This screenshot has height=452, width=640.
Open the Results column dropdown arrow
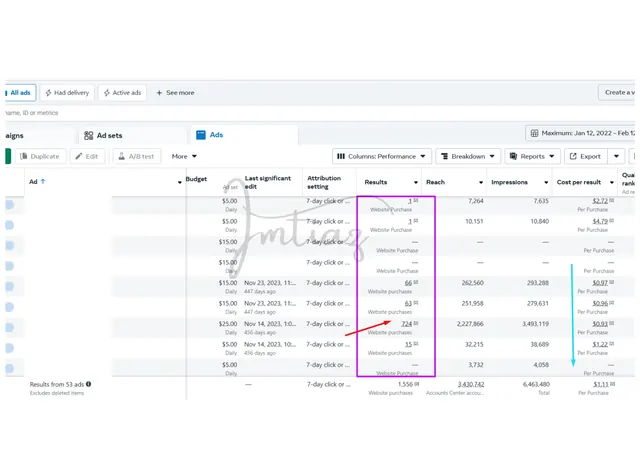click(416, 183)
